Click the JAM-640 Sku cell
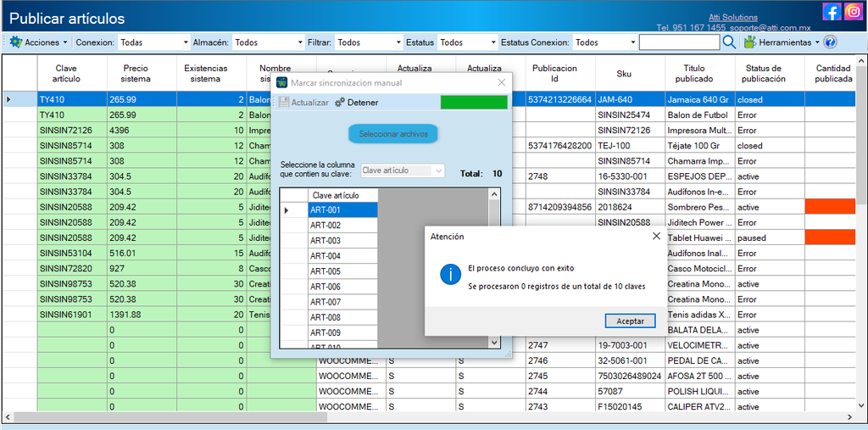The height and width of the screenshot is (430, 868). click(x=631, y=100)
